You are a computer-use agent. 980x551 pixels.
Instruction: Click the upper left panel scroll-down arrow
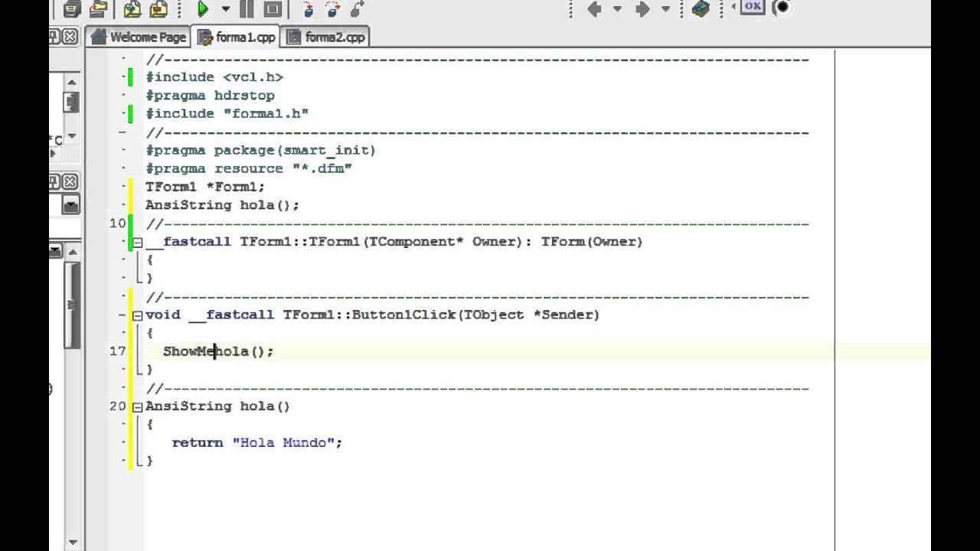click(72, 136)
